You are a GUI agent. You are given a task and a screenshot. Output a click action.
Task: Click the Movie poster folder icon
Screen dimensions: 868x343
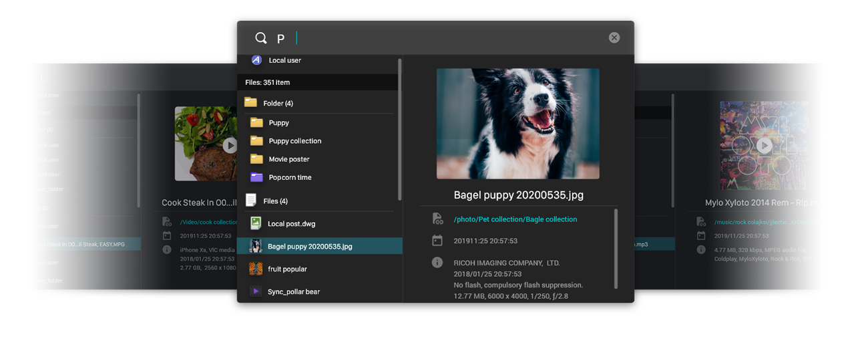[256, 158]
